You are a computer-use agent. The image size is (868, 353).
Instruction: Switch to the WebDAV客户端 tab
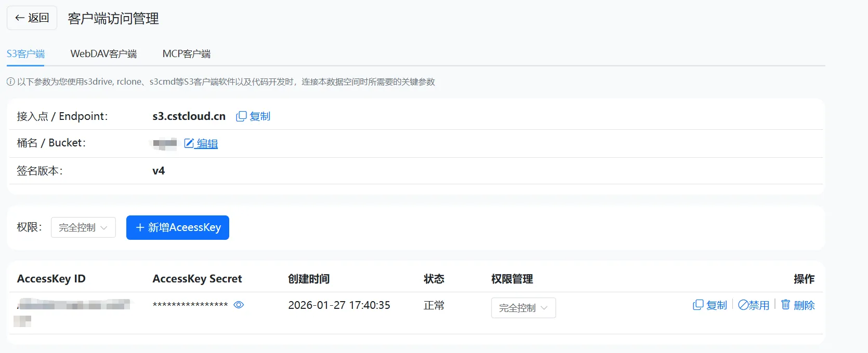pyautogui.click(x=103, y=54)
